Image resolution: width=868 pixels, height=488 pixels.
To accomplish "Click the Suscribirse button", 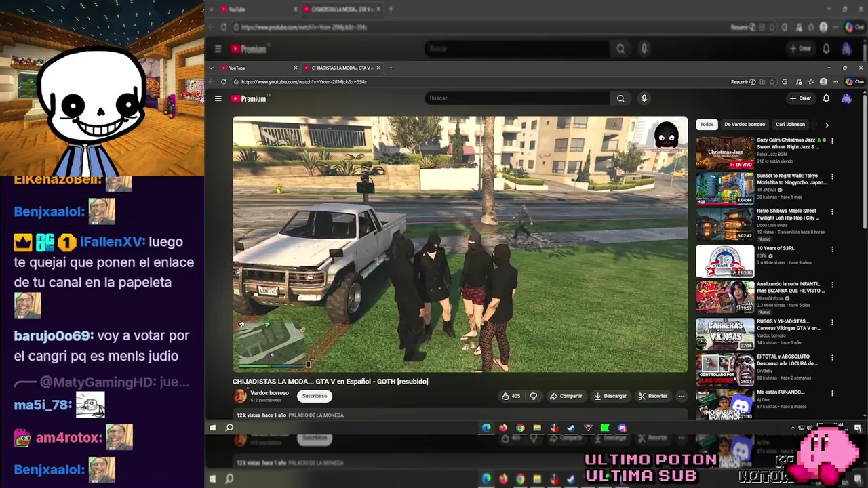I will click(x=315, y=396).
